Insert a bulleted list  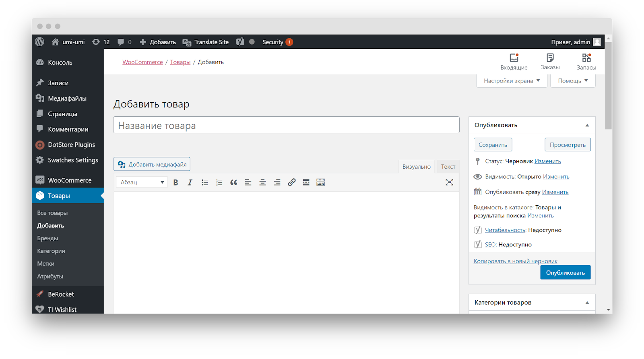[x=204, y=182]
